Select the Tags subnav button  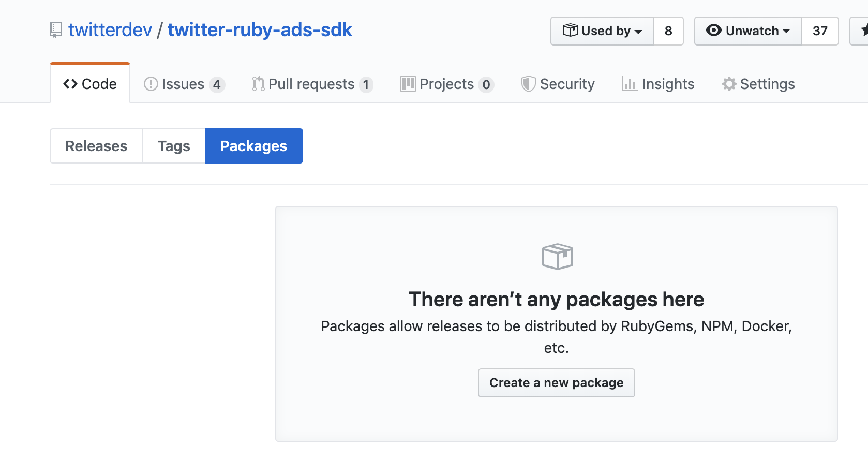point(174,146)
